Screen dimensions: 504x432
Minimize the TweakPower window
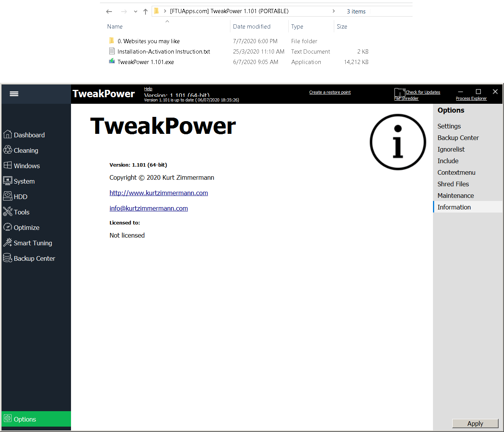[x=460, y=92]
